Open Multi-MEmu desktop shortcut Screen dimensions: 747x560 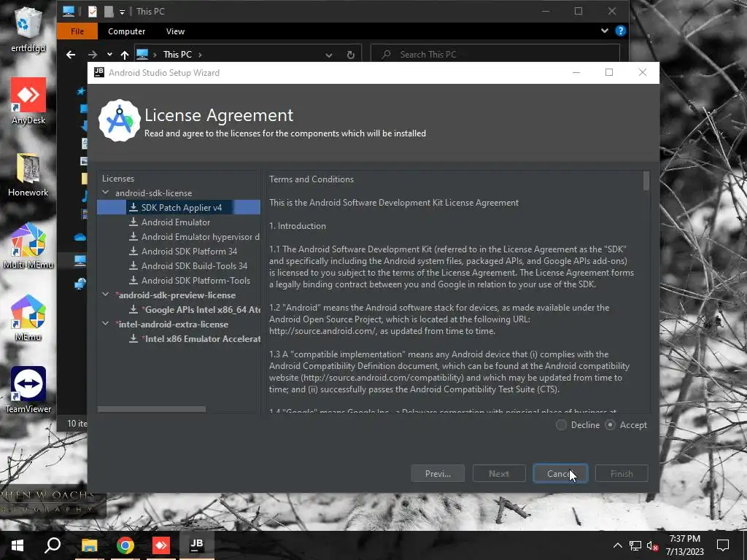click(x=28, y=246)
